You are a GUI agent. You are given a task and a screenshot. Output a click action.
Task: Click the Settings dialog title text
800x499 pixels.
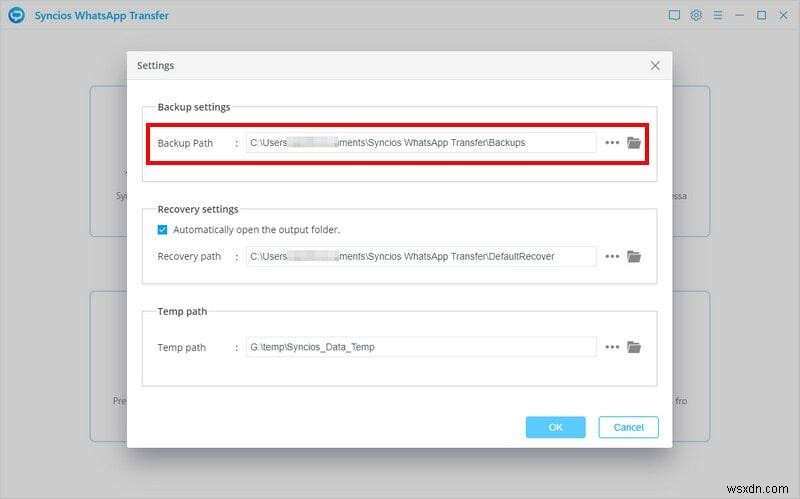(156, 66)
